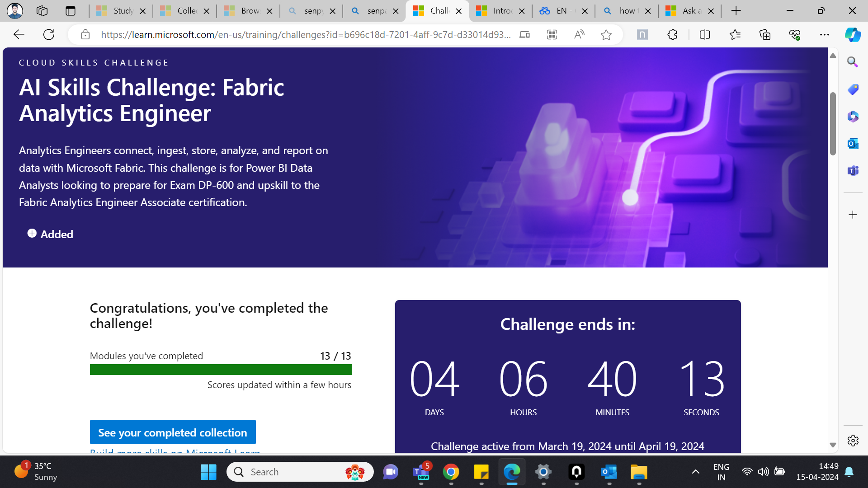Open the ENG IN language switcher
Viewport: 868px width, 488px height.
(x=722, y=472)
